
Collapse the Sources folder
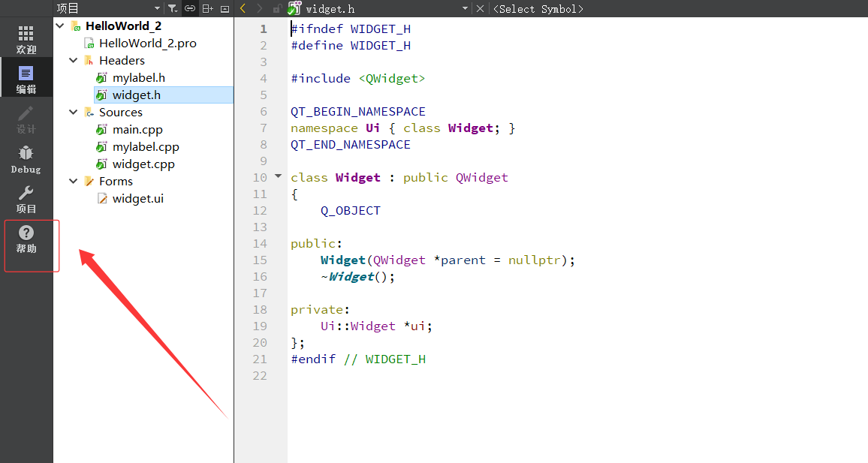(x=73, y=112)
